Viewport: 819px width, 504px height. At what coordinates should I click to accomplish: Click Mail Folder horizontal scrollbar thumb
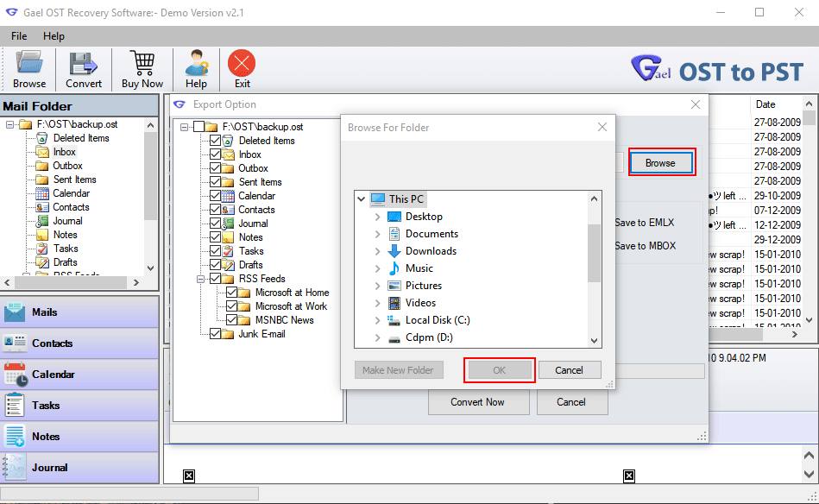point(71,282)
